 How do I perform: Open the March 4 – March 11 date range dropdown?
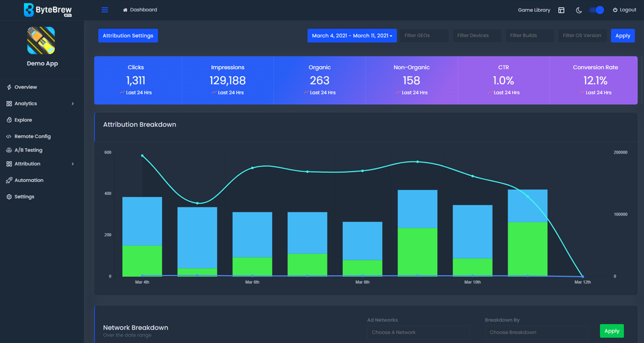[x=352, y=36]
